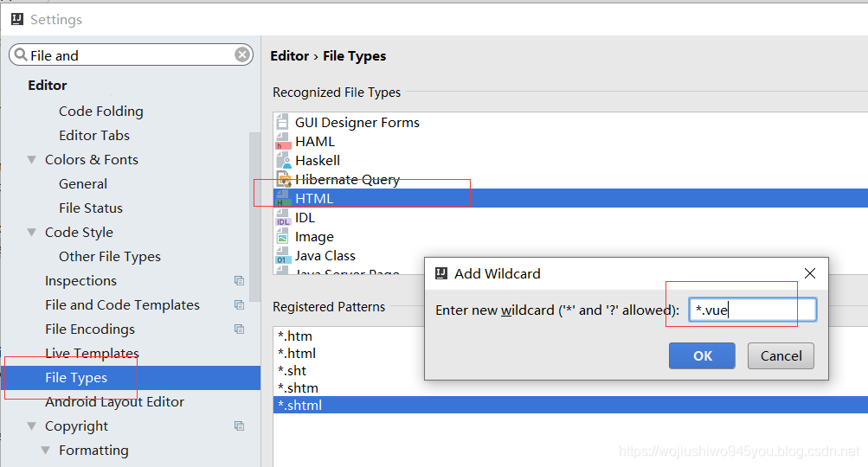Select HTML in recognized file types
Image resolution: width=868 pixels, height=467 pixels.
(570, 198)
